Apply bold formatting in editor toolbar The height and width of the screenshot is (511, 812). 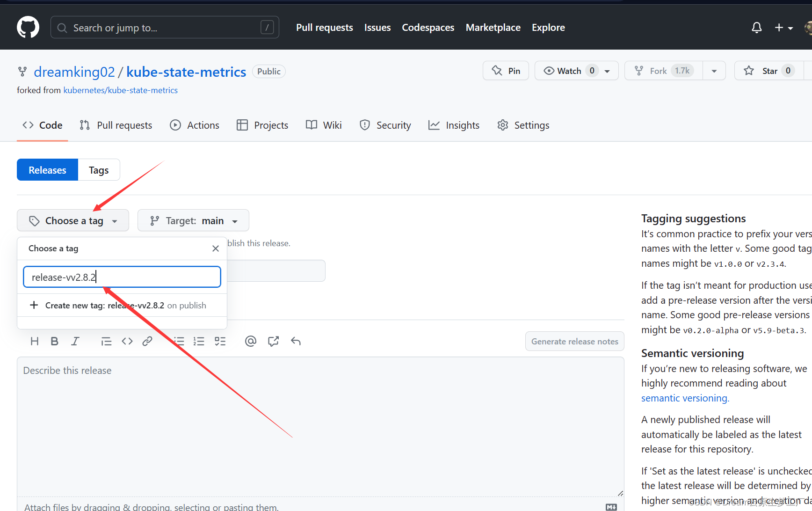click(54, 341)
